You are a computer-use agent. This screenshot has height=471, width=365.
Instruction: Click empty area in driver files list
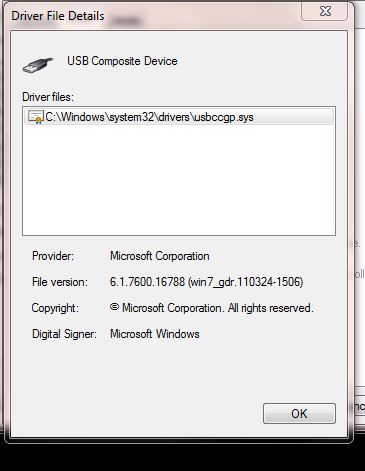(179, 180)
